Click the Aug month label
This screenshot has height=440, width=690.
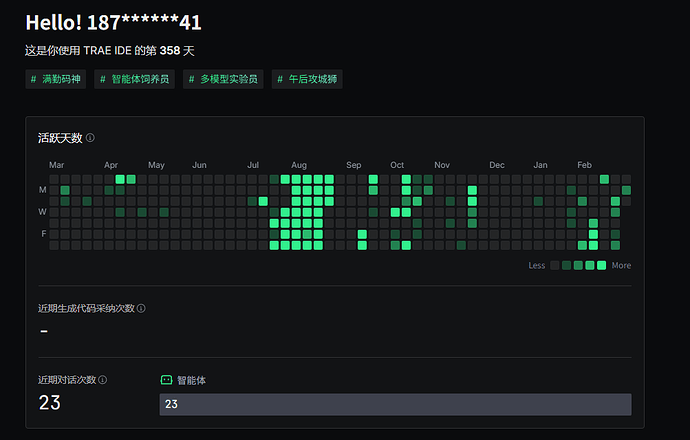[x=299, y=165]
